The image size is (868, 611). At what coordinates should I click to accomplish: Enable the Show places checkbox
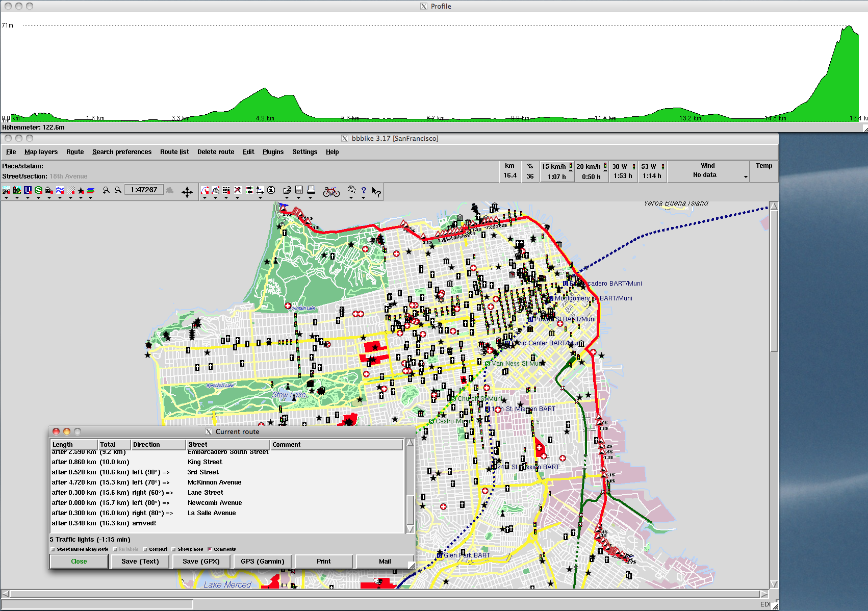click(x=174, y=549)
